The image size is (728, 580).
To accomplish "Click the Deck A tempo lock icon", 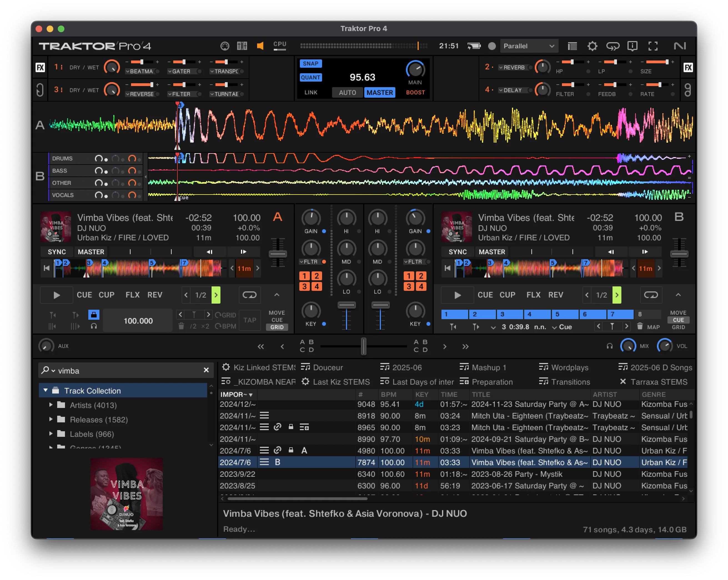I will pyautogui.click(x=94, y=315).
